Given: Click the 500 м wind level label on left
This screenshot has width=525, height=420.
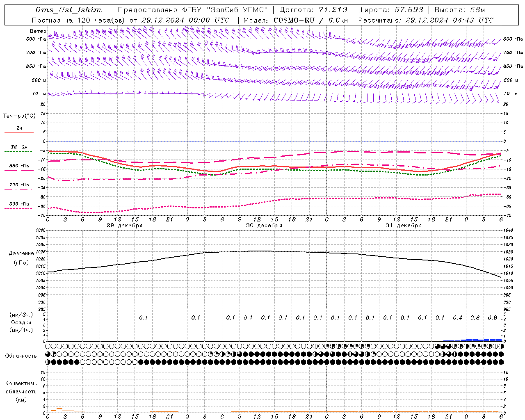Looking at the screenshot, I should pos(39,80).
